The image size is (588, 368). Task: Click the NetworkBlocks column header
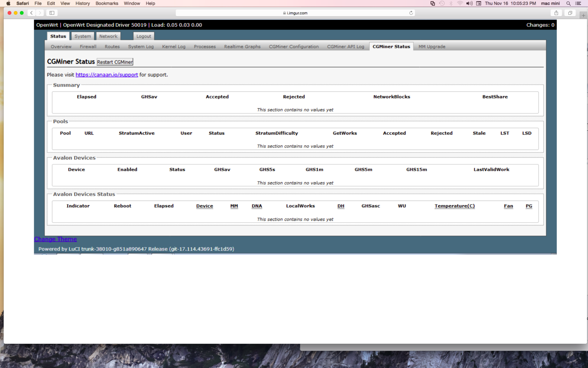[x=392, y=97]
